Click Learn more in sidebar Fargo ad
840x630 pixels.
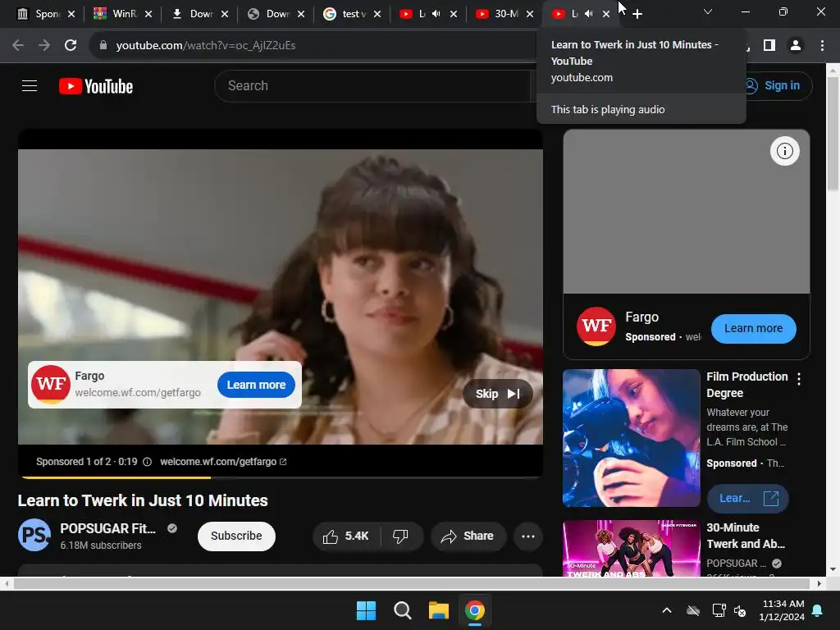(x=753, y=328)
